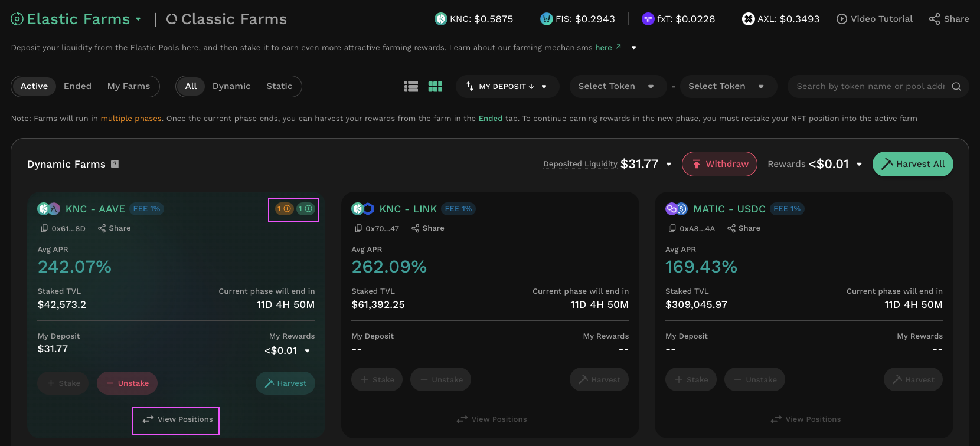Click Staked TVL $61,392.25 value

tap(378, 304)
